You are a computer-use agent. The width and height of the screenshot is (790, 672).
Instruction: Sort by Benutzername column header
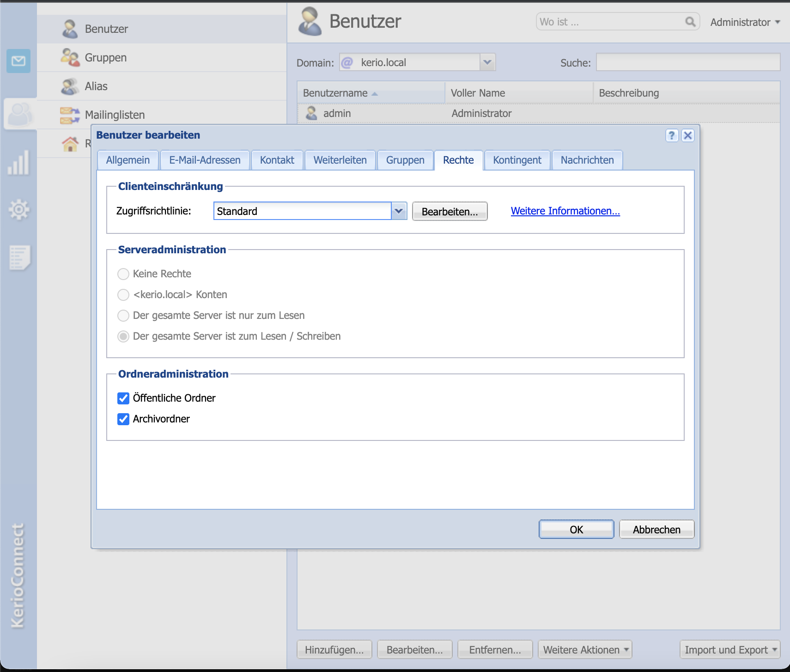335,93
